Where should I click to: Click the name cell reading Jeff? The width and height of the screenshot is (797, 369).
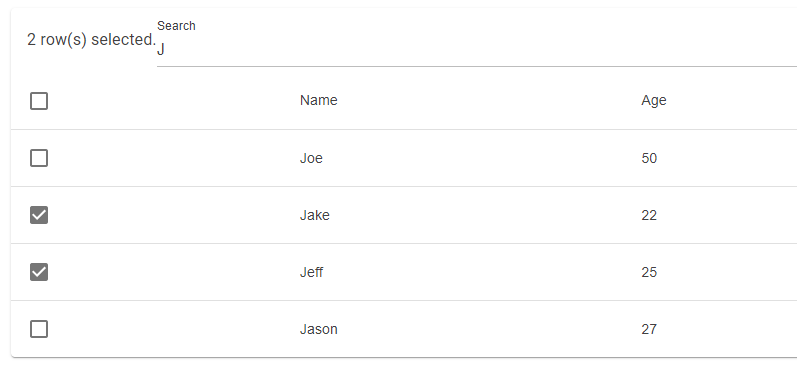tap(312, 272)
